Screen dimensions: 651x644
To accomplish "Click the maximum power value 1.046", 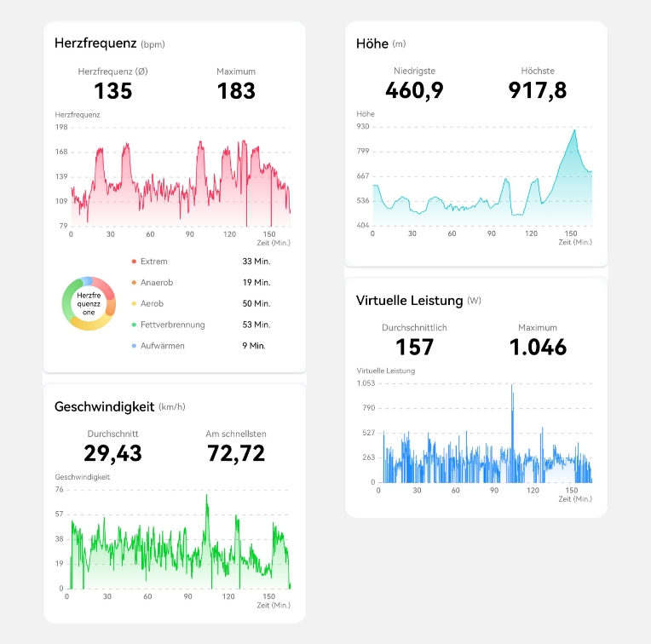I will (x=538, y=347).
